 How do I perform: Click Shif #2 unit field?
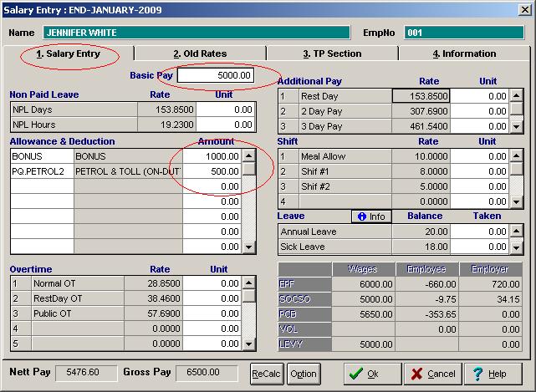coord(480,186)
